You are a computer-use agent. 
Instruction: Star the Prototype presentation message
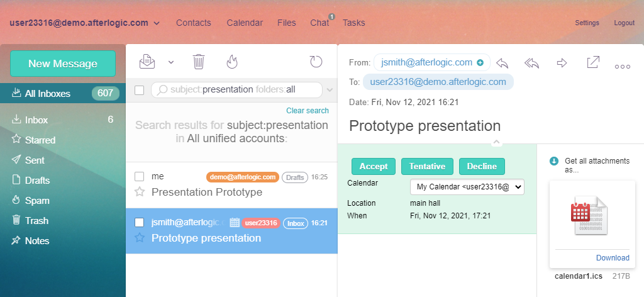140,238
